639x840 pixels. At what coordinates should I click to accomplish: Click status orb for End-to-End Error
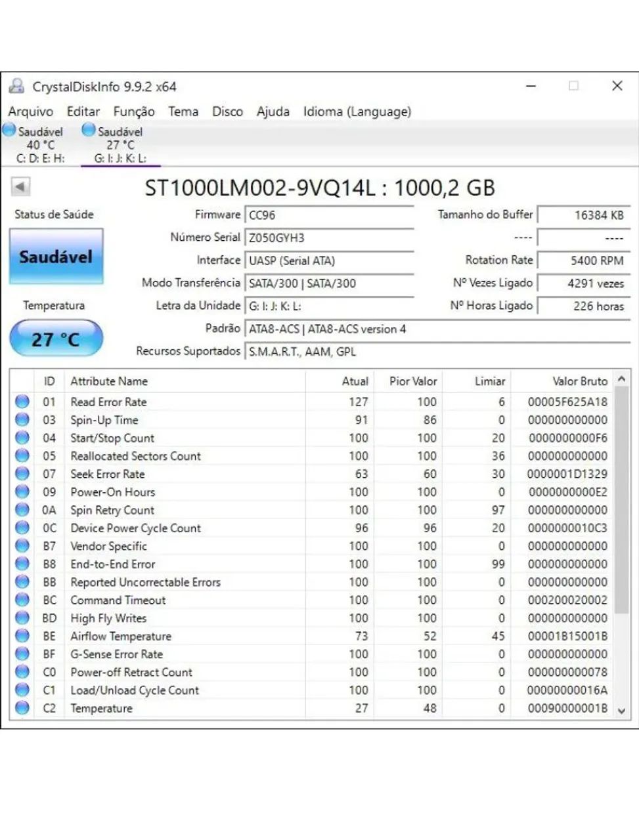point(22,564)
